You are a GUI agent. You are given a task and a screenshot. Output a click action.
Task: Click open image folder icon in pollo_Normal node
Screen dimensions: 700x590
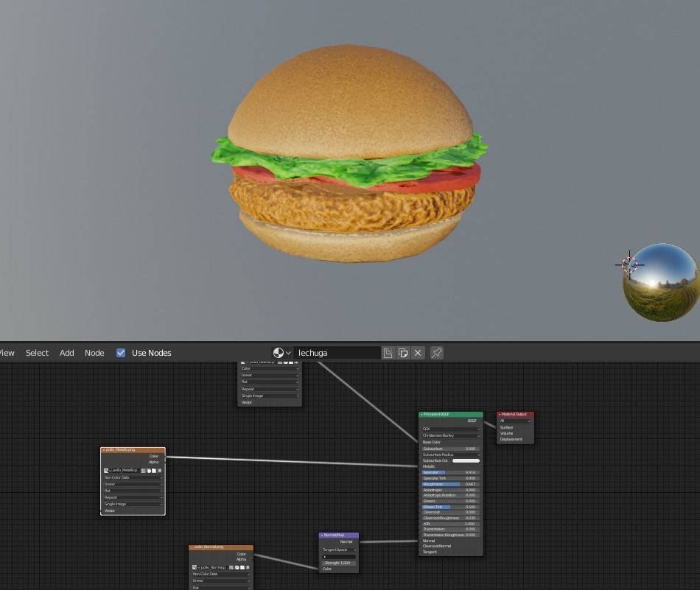[x=242, y=568]
